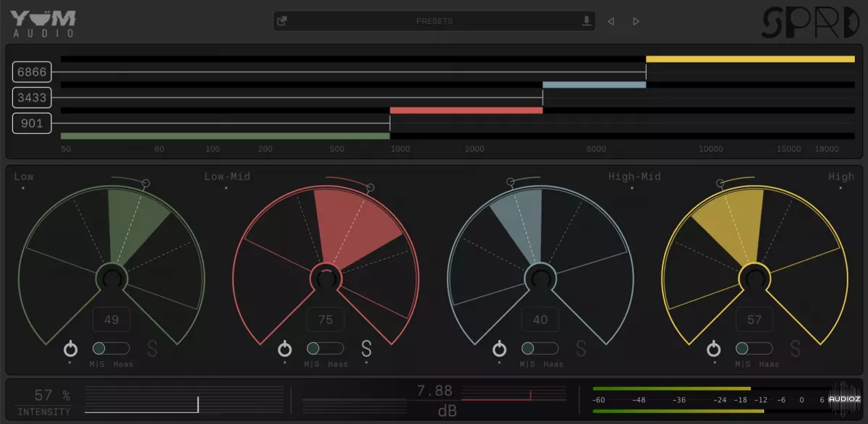
Task: Click the green Low band center knob
Action: tap(111, 279)
